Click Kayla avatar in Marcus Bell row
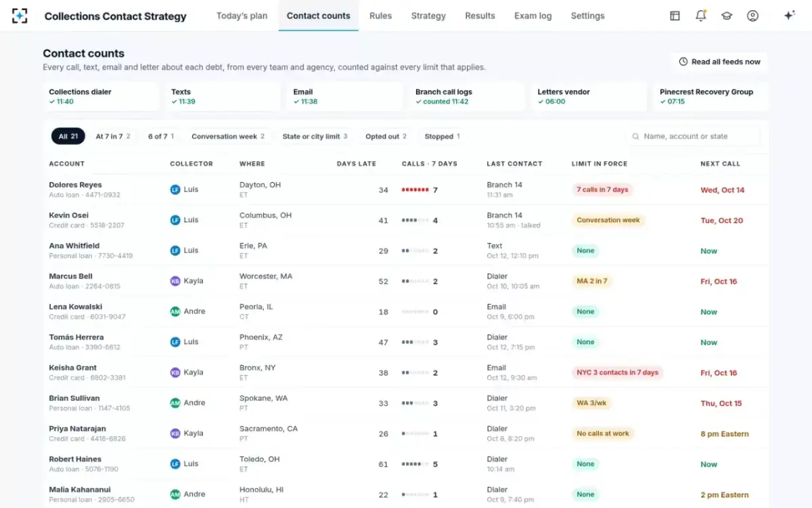The height and width of the screenshot is (508, 812). 175,281
